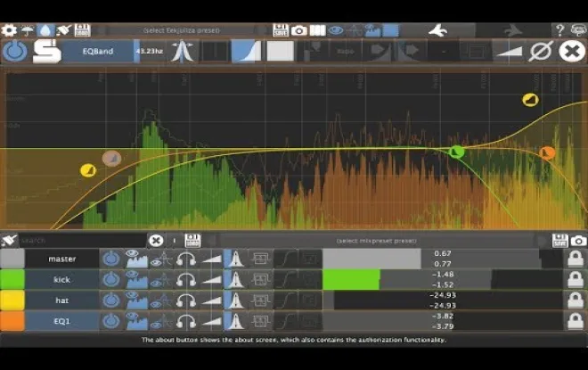
Task: Click the brush icon beside search field
Action: [9, 241]
